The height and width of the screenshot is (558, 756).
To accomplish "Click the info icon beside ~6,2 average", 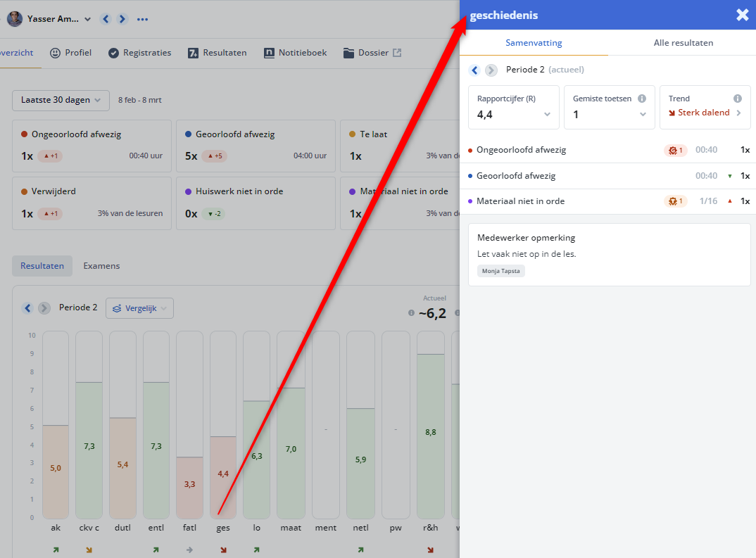I will click(411, 313).
